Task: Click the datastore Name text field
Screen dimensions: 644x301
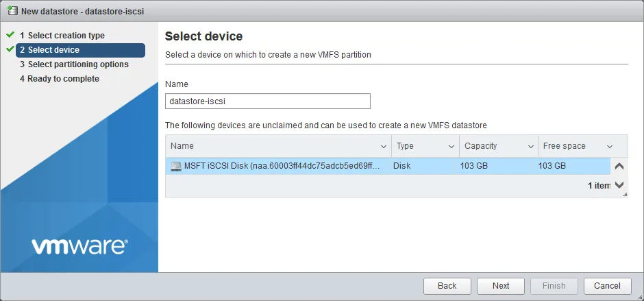Action: [x=268, y=101]
